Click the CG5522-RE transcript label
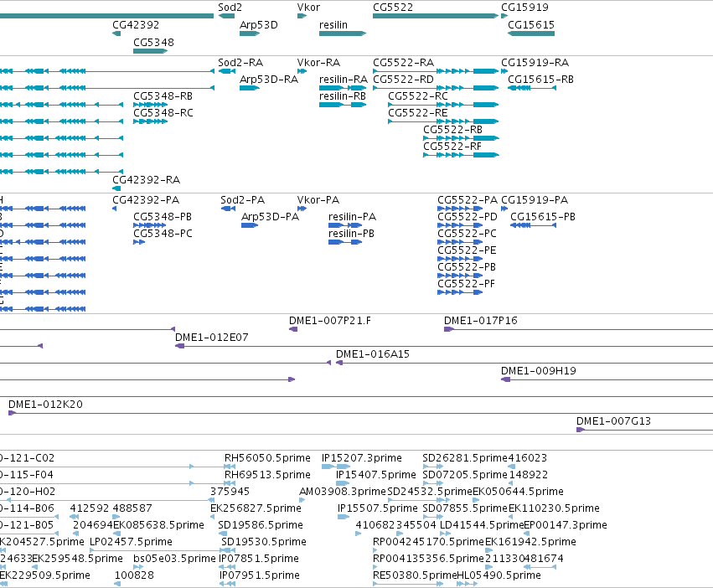 tap(417, 112)
